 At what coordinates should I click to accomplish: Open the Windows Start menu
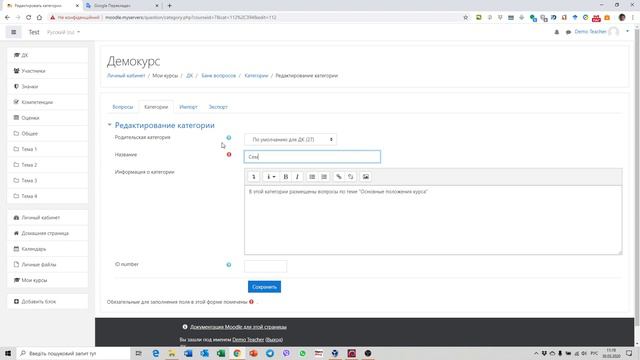[8, 353]
